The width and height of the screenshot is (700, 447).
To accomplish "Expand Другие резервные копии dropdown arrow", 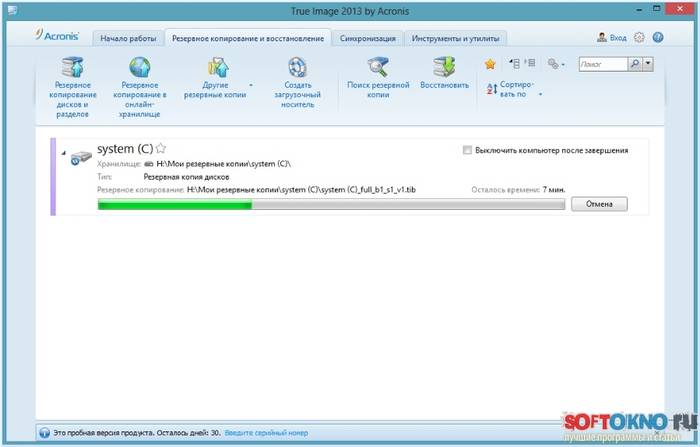I will [251, 85].
